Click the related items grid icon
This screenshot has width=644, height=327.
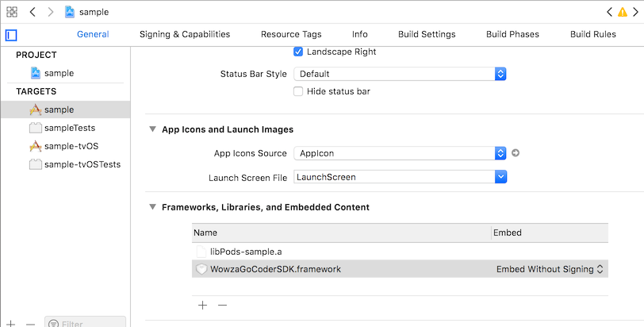pos(12,12)
